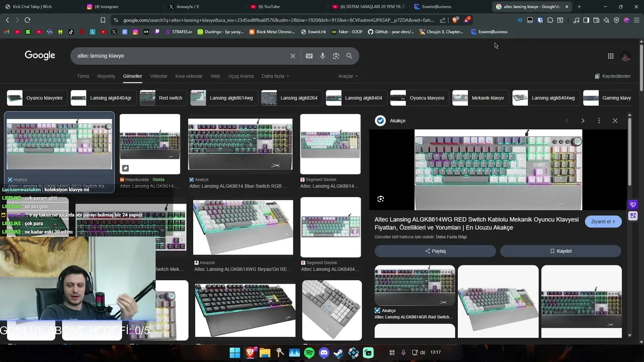Image resolution: width=644 pixels, height=362 pixels.
Task: Bookmark this page with the bookmark icon
Action: pyautogui.click(x=103, y=20)
